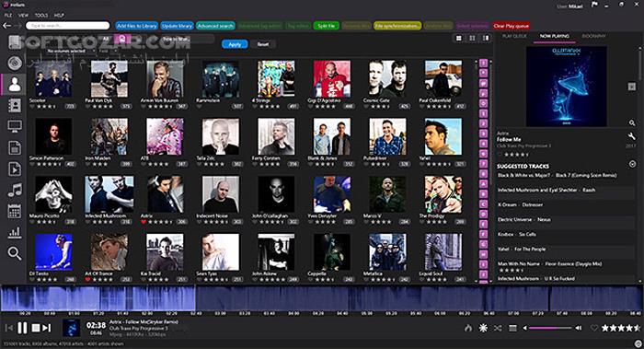
Task: Set rating stars in the player bar
Action: 621,328
